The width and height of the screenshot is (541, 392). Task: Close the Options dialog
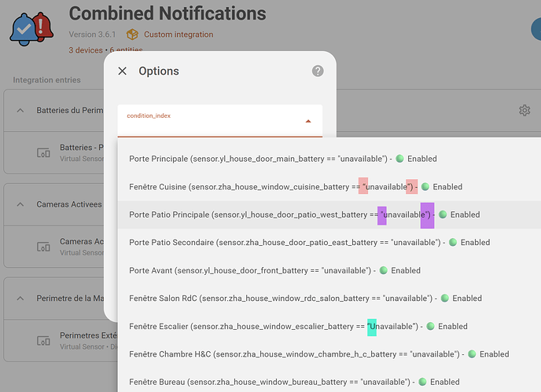(x=122, y=71)
